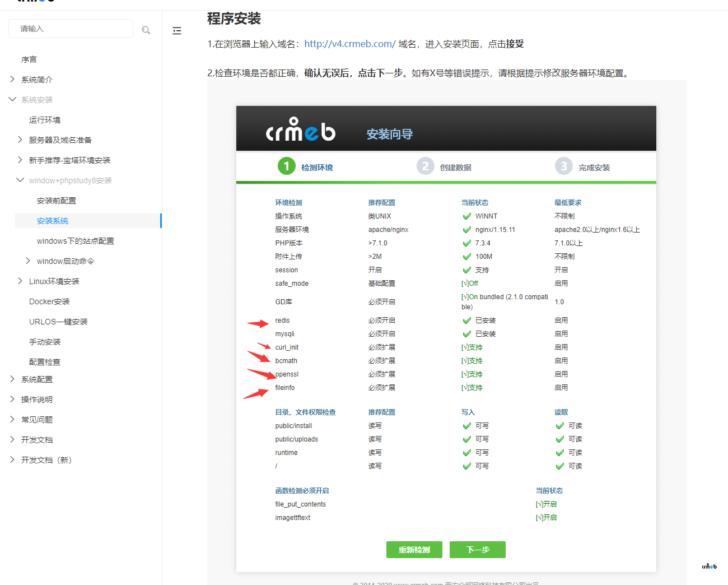Open the Docker安装 page

49,301
